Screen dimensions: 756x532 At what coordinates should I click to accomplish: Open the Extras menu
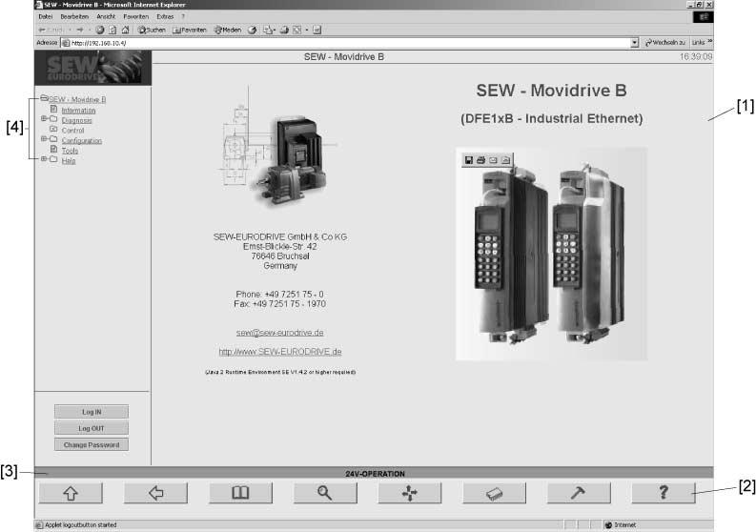pyautogui.click(x=165, y=16)
